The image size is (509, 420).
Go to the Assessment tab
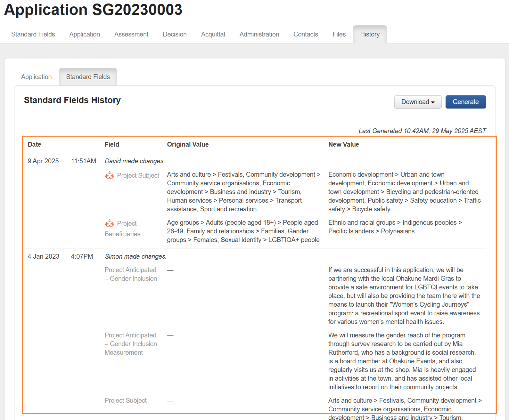tap(131, 34)
